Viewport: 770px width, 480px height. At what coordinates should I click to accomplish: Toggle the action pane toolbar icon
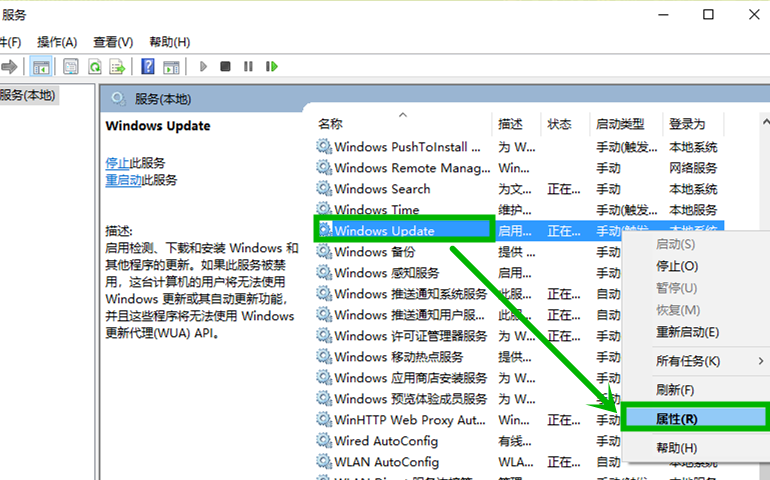(171, 66)
